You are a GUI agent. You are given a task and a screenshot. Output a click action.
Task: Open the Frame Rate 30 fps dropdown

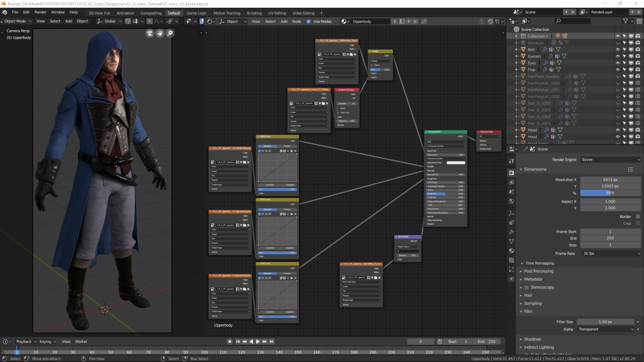point(610,254)
